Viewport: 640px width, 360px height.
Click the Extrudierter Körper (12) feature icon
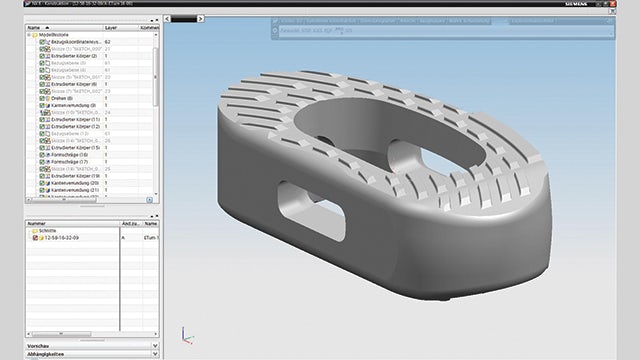tap(48, 127)
